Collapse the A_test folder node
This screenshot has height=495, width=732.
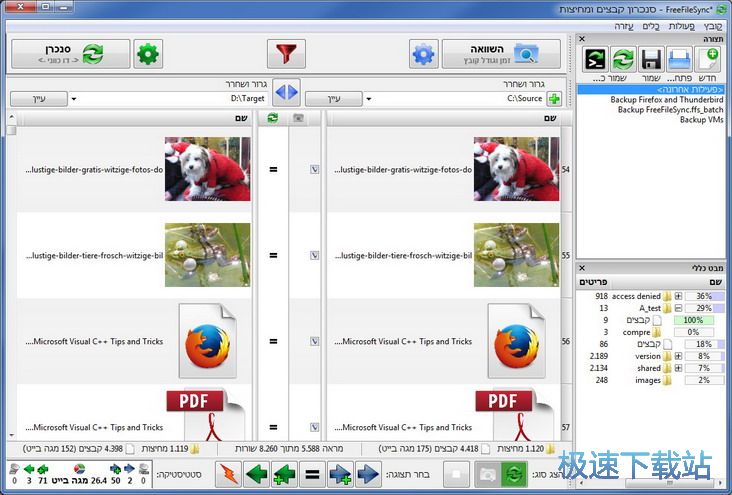(679, 308)
